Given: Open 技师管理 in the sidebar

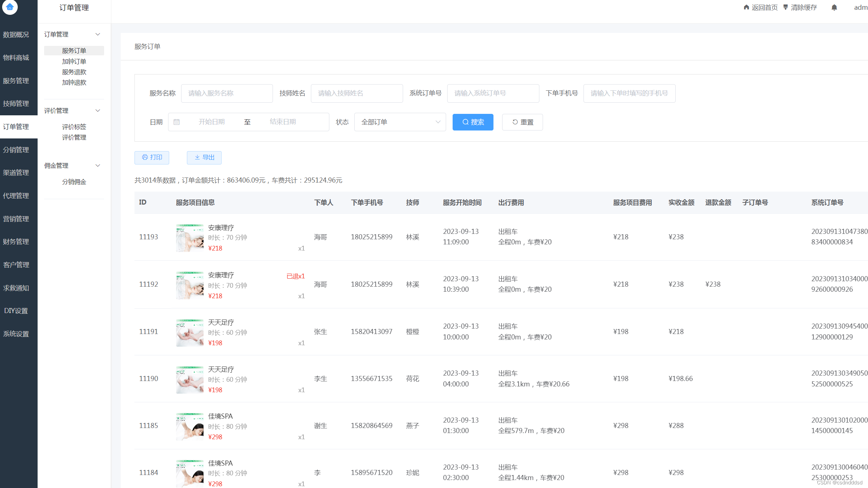Looking at the screenshot, I should tap(16, 104).
